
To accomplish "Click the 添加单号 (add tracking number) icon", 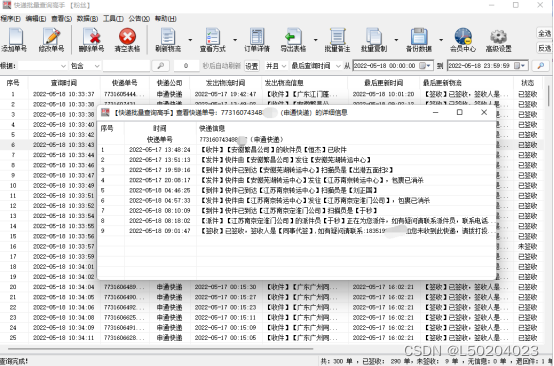I will pyautogui.click(x=15, y=37).
